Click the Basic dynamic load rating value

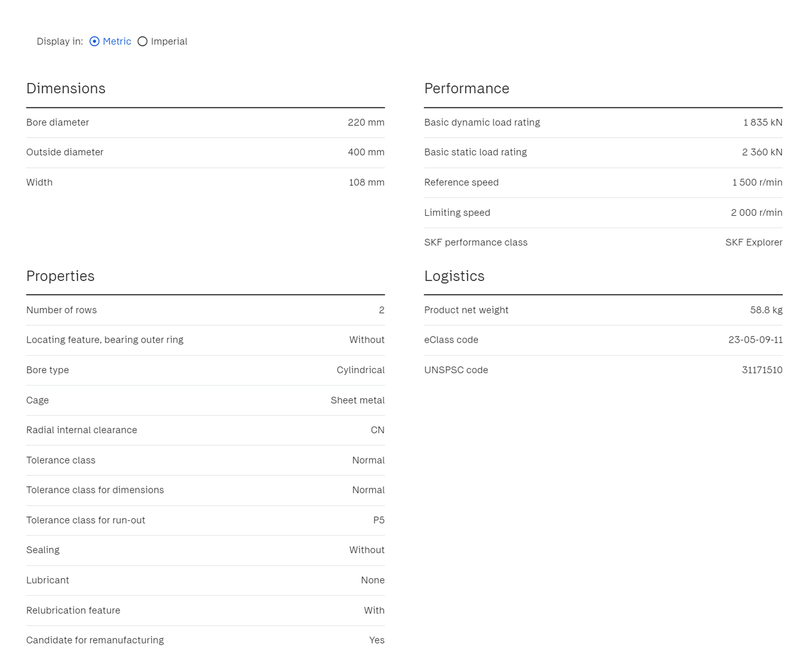[763, 123]
